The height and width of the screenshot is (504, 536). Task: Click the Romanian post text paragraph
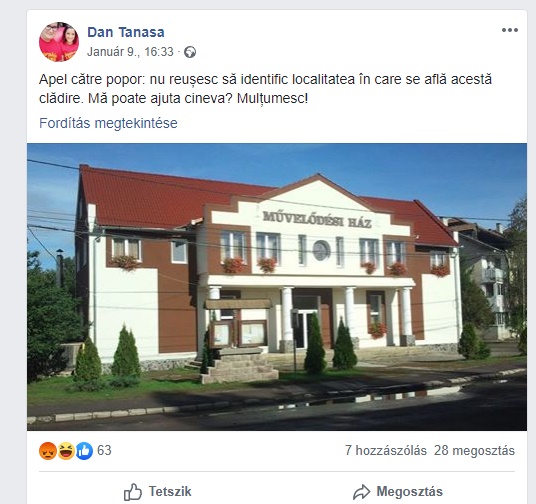pos(265,89)
